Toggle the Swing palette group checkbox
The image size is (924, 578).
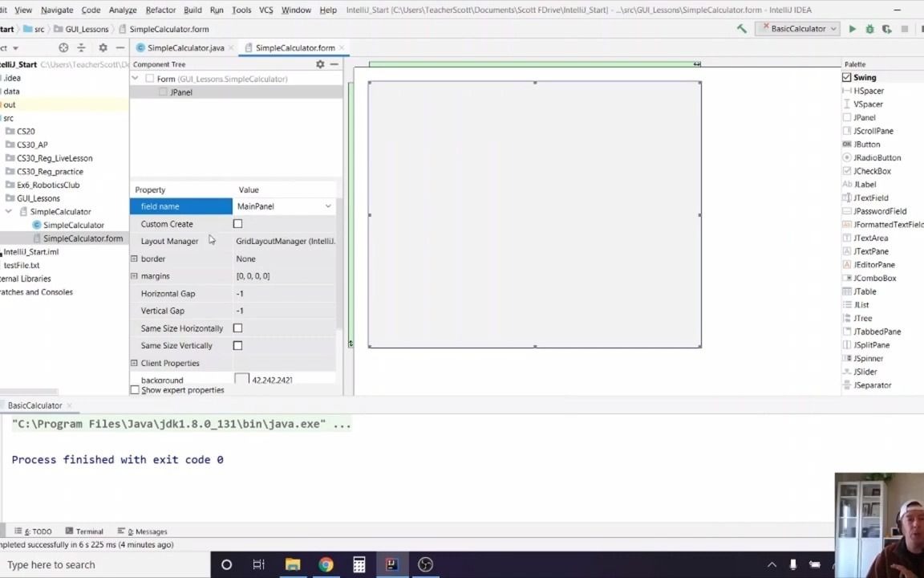tap(847, 77)
